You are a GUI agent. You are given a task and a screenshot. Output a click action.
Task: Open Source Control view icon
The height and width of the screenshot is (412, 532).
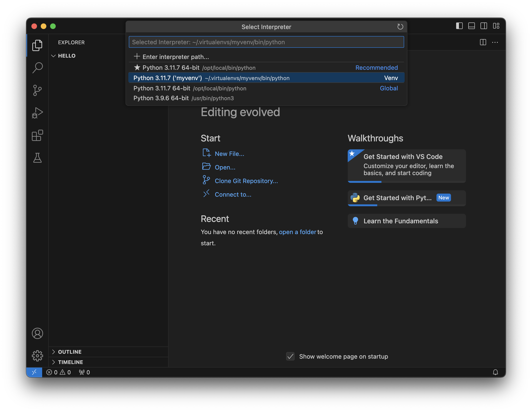[x=37, y=90]
